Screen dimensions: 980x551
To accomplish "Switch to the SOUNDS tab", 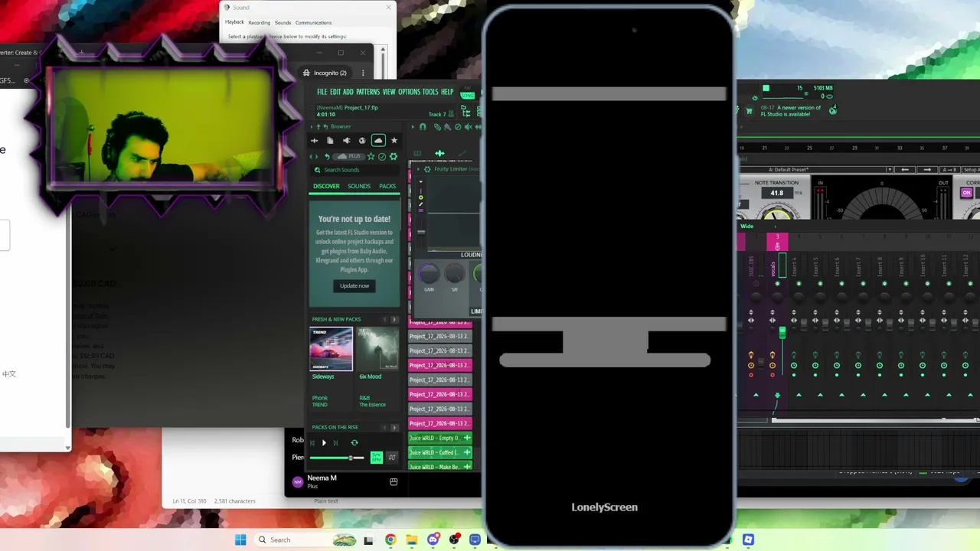I will coord(359,186).
